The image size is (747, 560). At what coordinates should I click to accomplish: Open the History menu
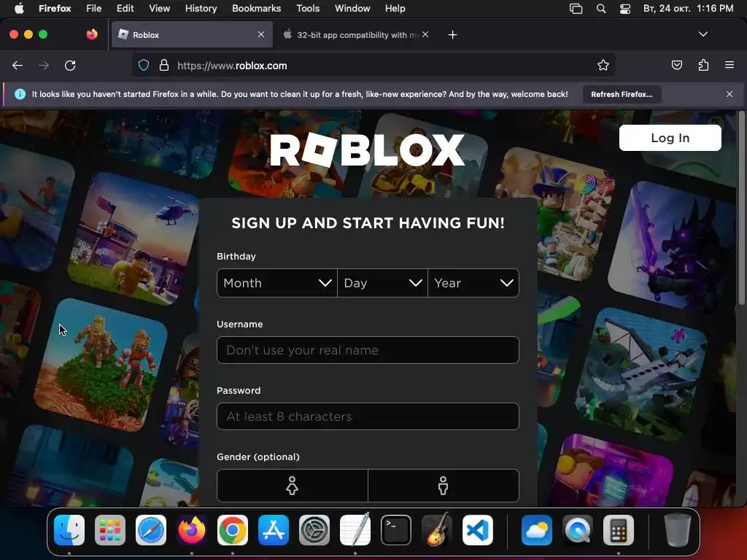pyautogui.click(x=201, y=9)
